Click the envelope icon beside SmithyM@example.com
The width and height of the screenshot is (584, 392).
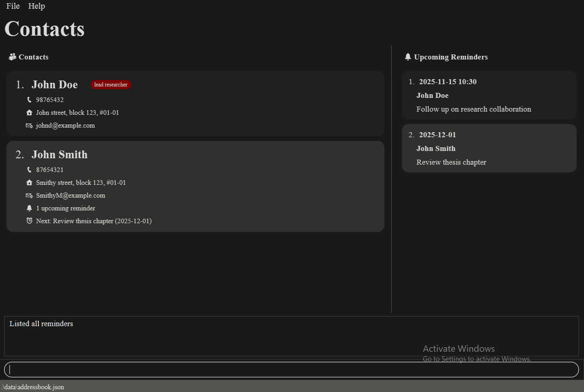29,195
